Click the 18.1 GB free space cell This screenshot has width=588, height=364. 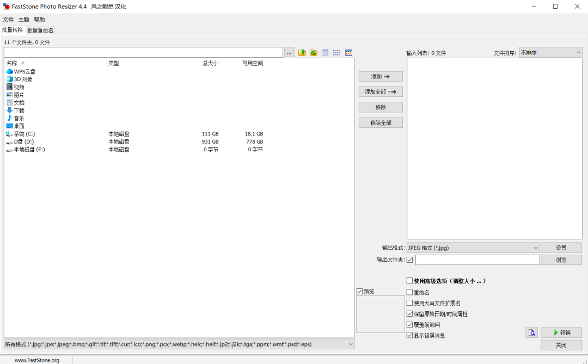[254, 134]
